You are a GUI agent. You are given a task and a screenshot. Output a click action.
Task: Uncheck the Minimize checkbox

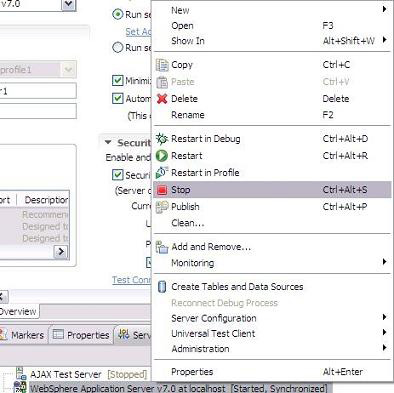click(x=118, y=81)
